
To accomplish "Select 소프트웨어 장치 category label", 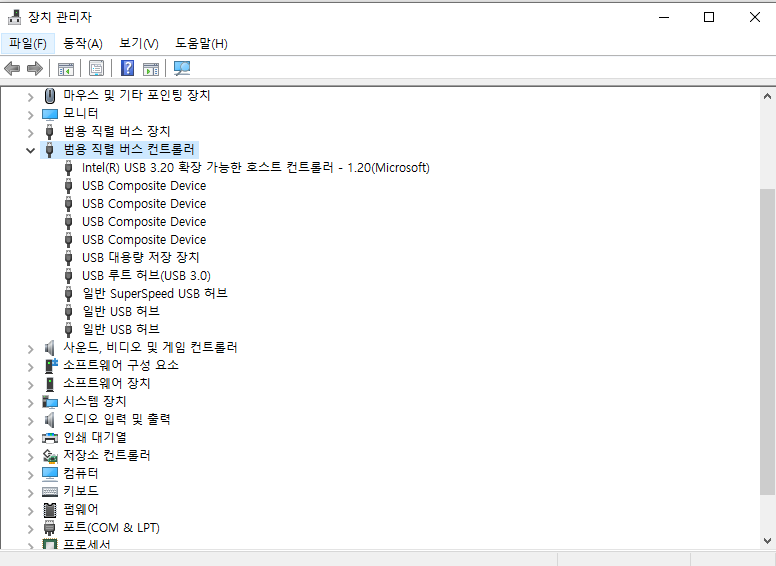I will (x=106, y=383).
